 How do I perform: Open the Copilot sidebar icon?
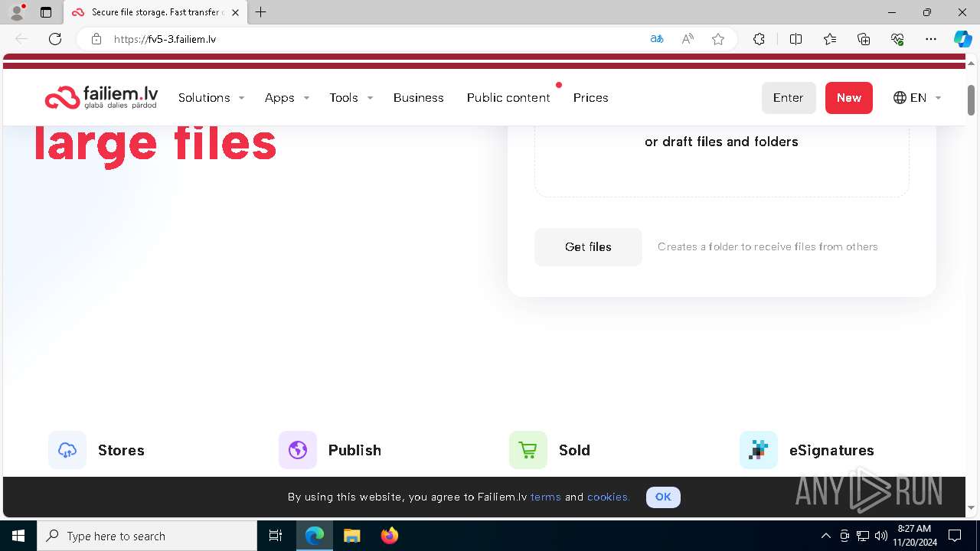coord(962,39)
